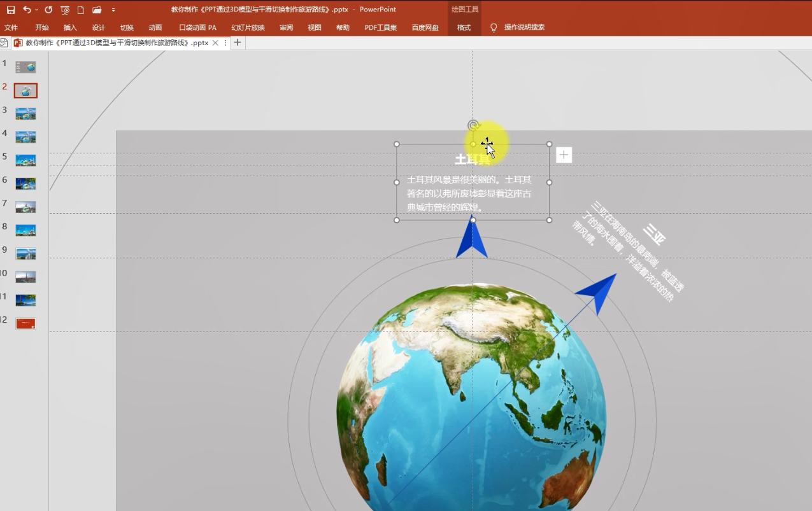Switch to the 开始 ribbon tab
The width and height of the screenshot is (812, 511).
[42, 27]
